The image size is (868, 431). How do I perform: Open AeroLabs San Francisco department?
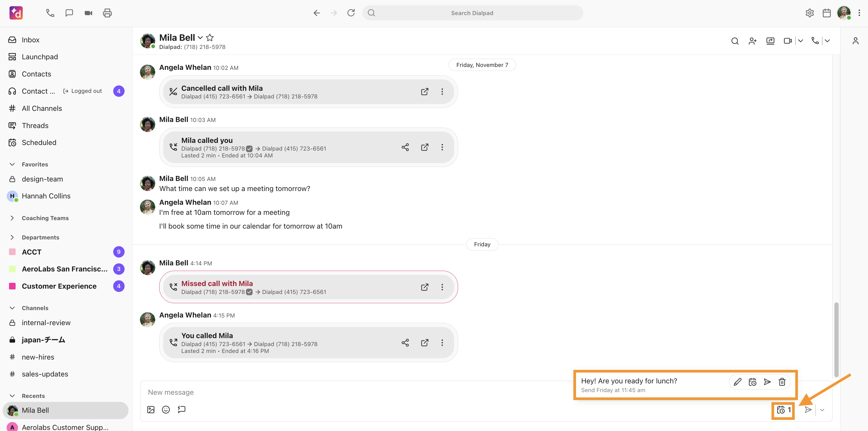coord(66,269)
